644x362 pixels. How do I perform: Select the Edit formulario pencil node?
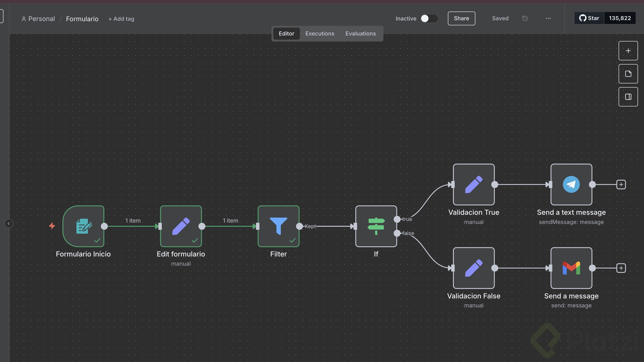coord(181,226)
